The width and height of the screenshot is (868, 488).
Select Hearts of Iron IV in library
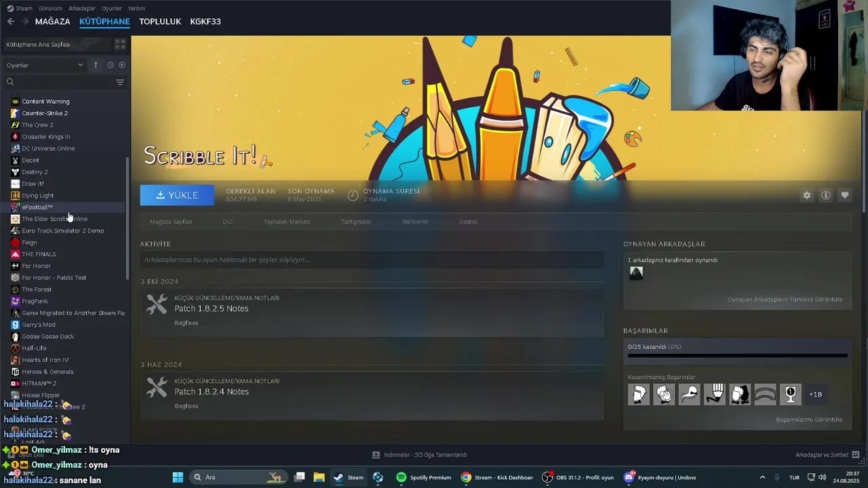pos(45,360)
